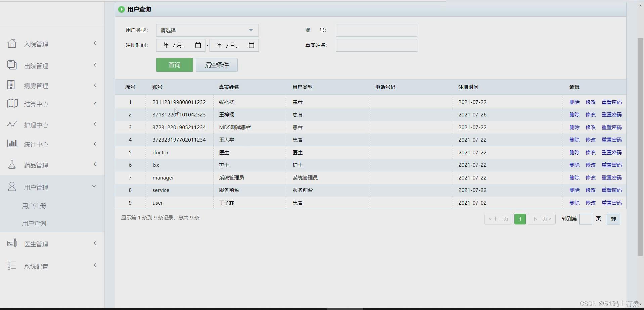The width and height of the screenshot is (644, 310).
Task: Select the 医生管理 doctor icon
Action: 12,243
